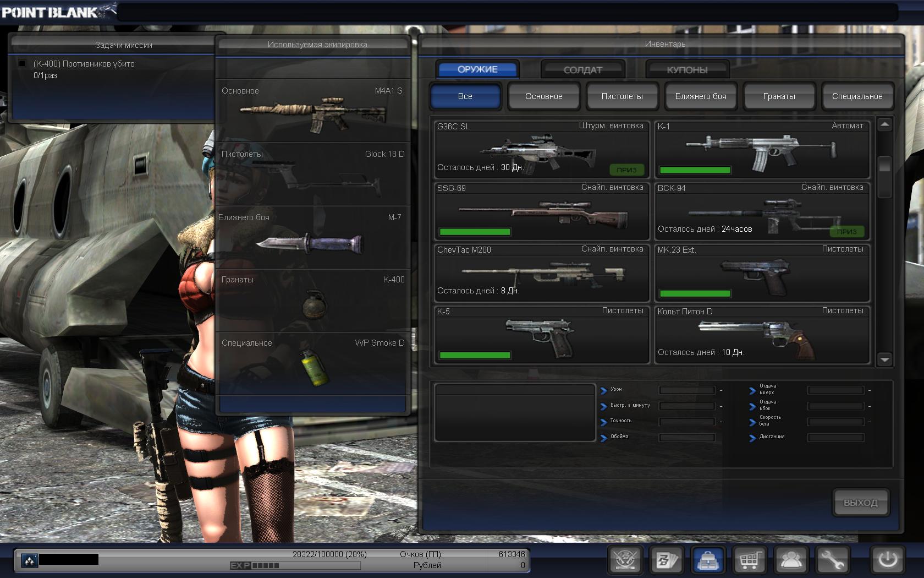Select the SSG-69 sniper rifle card
This screenshot has width=924, height=578.
(x=542, y=211)
